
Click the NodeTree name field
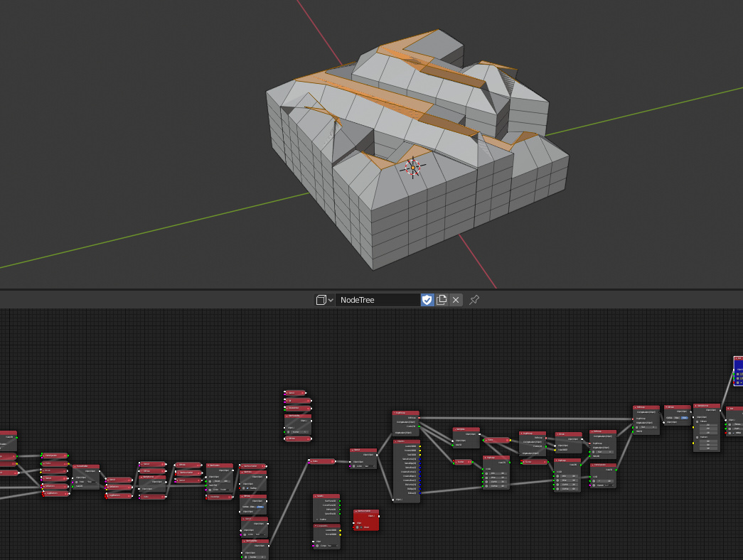coord(378,300)
